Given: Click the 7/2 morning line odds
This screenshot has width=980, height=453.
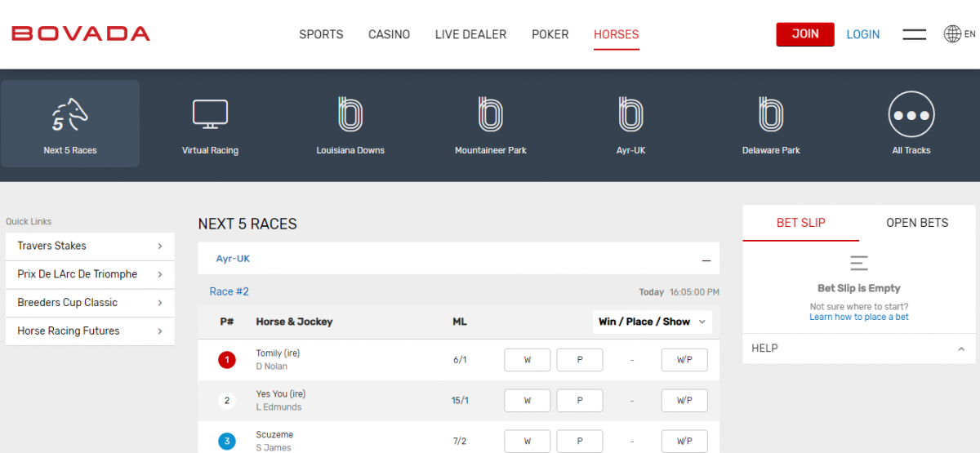Looking at the screenshot, I should click(460, 442).
